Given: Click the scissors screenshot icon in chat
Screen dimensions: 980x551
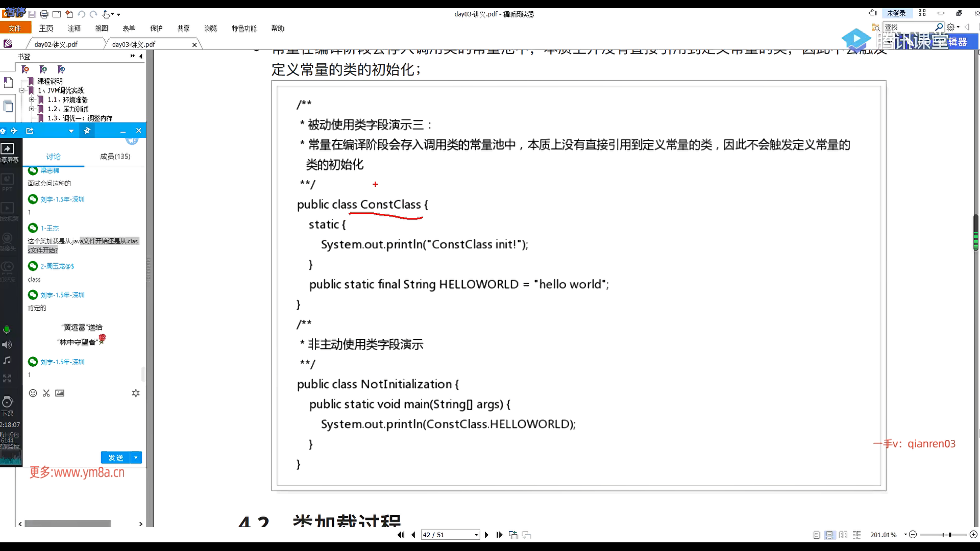Looking at the screenshot, I should (x=46, y=393).
